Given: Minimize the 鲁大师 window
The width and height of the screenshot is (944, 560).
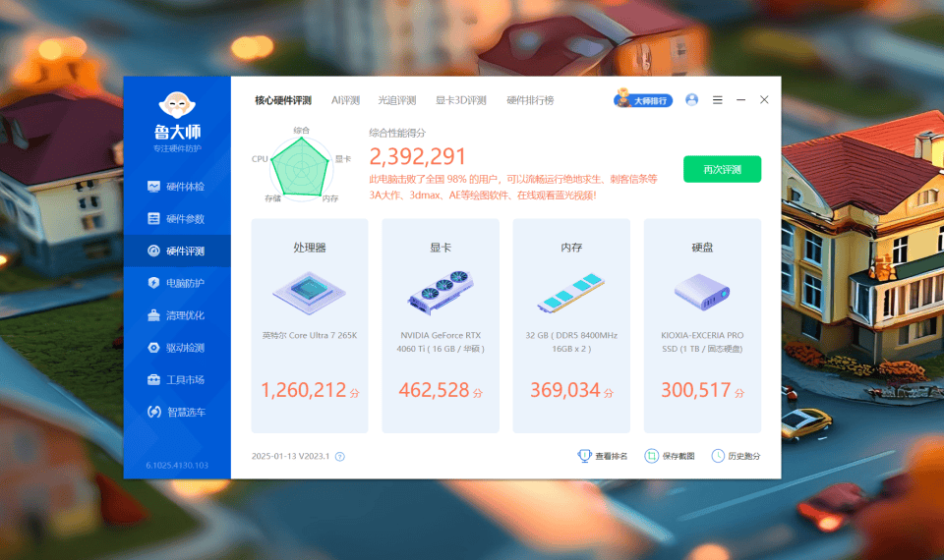Looking at the screenshot, I should (741, 100).
